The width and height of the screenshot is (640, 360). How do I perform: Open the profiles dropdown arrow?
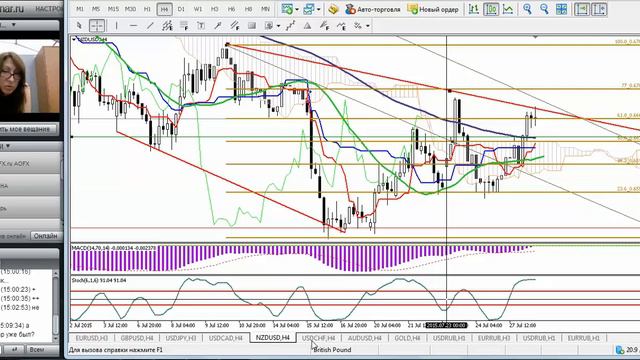[318, 9]
